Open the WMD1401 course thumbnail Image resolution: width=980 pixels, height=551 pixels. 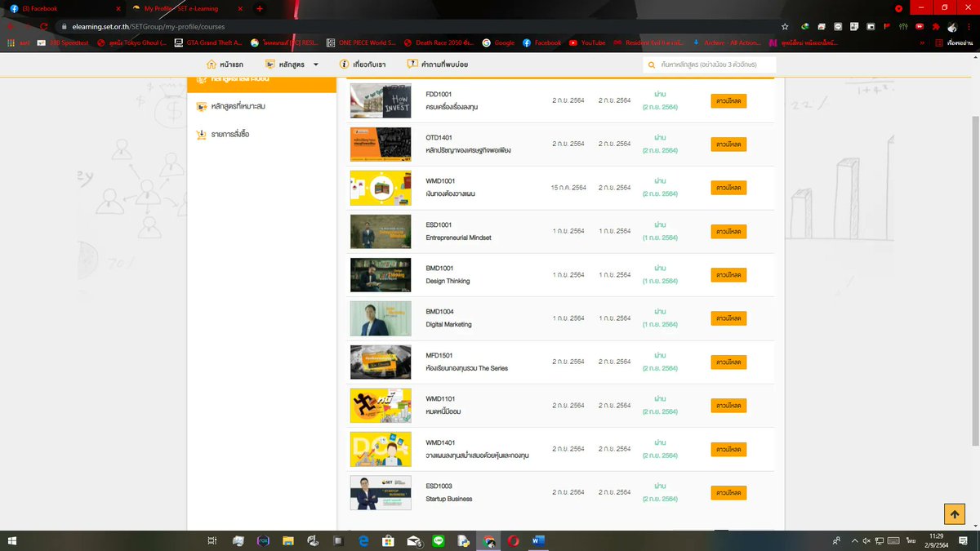pos(381,449)
